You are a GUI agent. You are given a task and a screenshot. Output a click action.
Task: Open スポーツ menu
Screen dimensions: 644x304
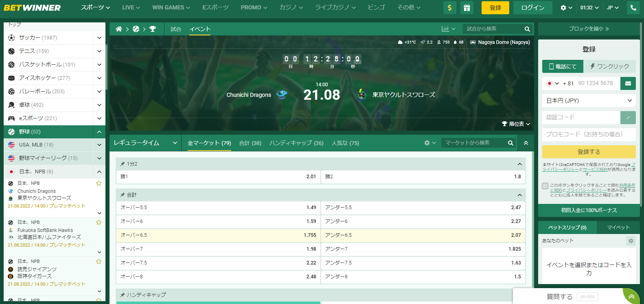coord(95,8)
